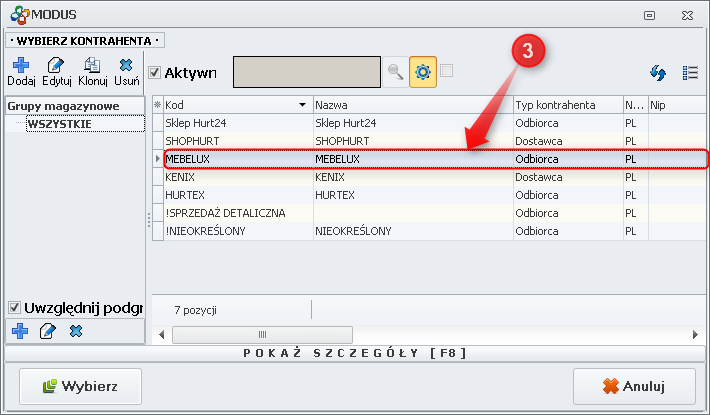Click the Nip column header
The width and height of the screenshot is (710, 415).
[677, 105]
